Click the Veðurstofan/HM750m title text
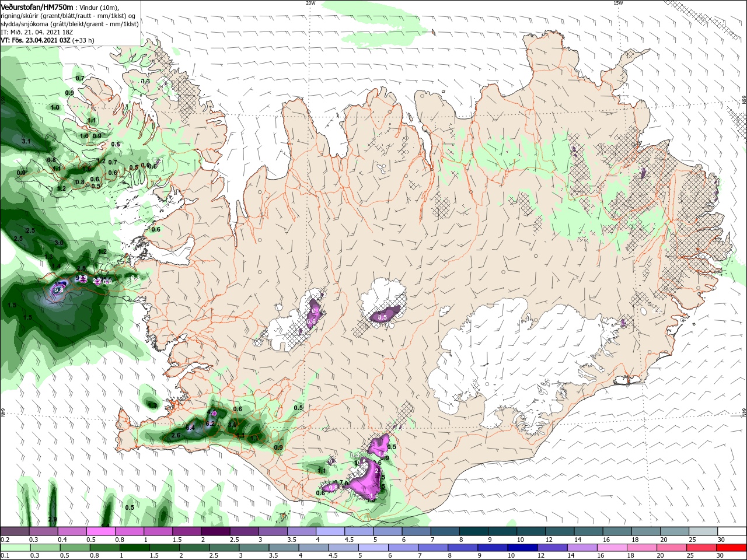 pyautogui.click(x=37, y=6)
